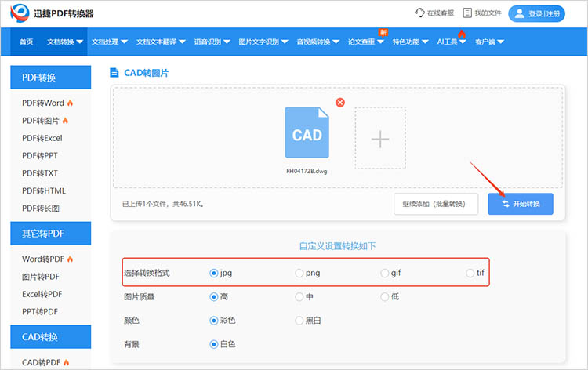
Task: Open Word转PDF in sidebar
Action: [43, 259]
